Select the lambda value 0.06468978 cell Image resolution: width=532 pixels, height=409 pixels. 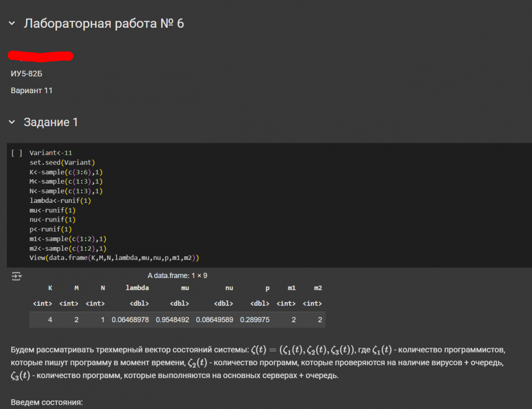click(x=130, y=320)
